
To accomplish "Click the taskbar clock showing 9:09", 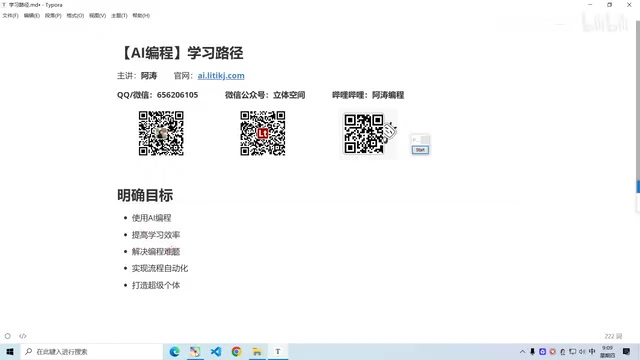I will [607, 351].
